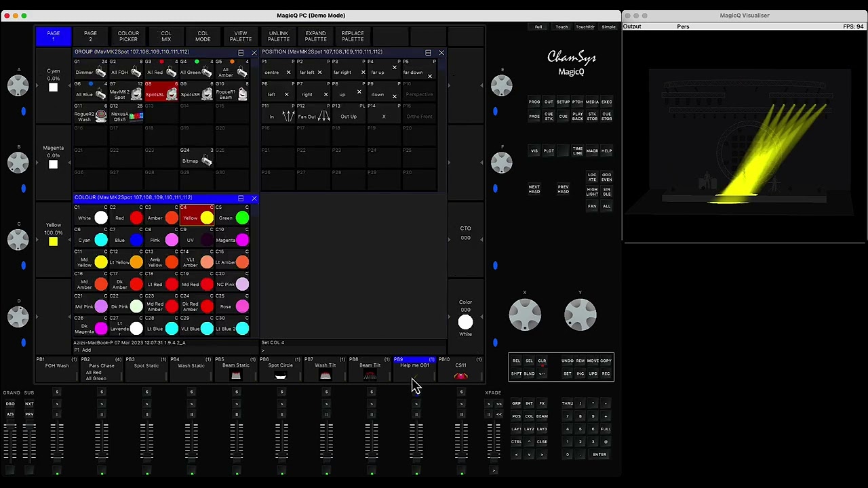Choose the Blue colour palette C7
The width and height of the screenshot is (868, 488).
coord(126,239)
